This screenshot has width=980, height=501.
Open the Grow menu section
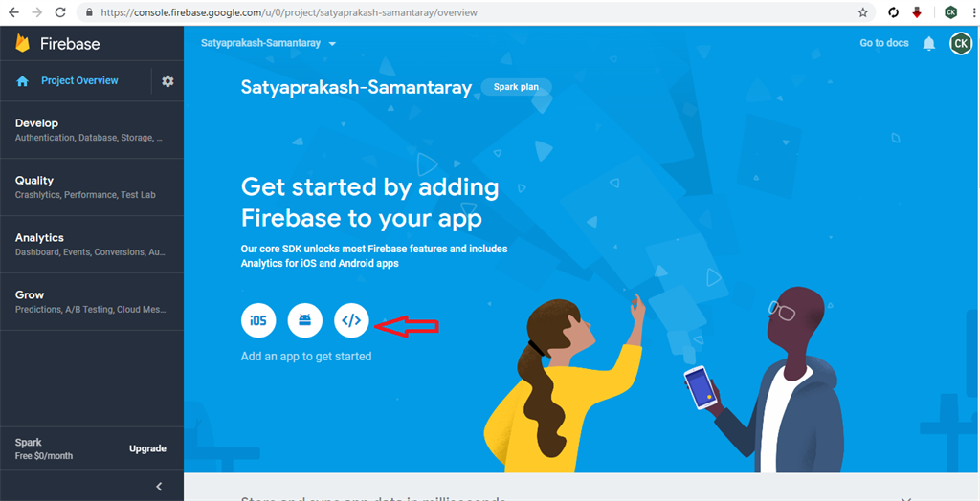point(92,302)
